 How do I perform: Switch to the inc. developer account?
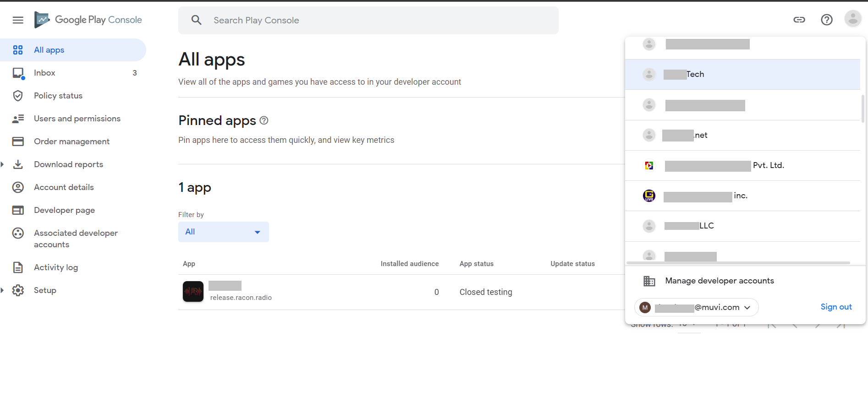[x=742, y=196]
